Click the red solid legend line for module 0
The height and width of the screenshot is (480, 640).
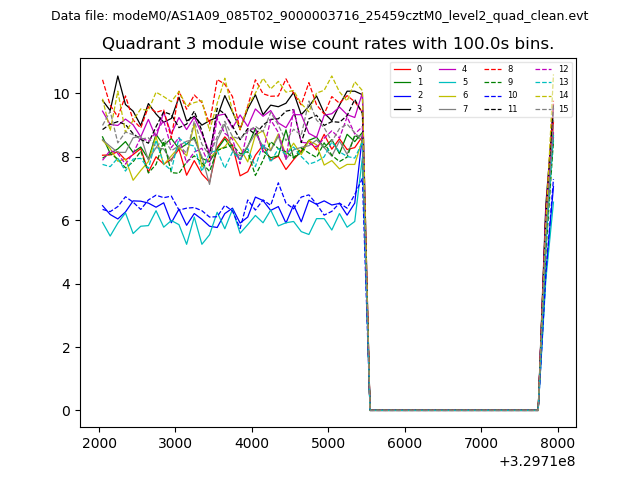[x=402, y=69]
